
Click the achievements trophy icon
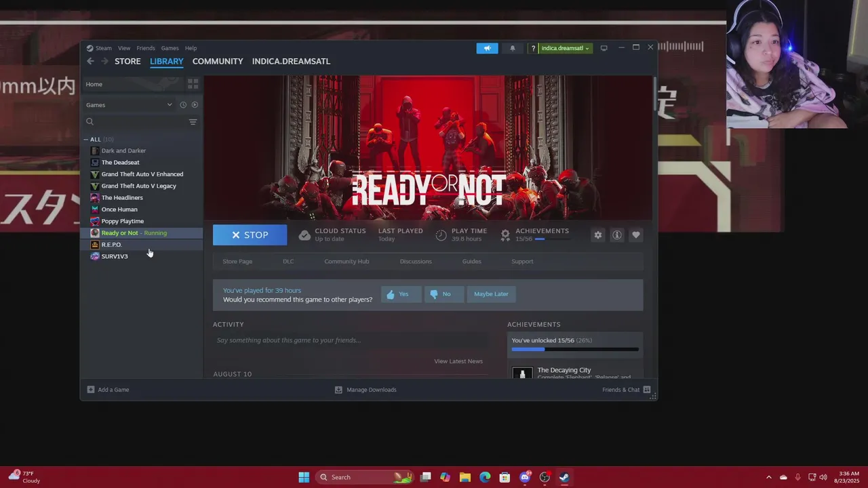click(x=505, y=235)
